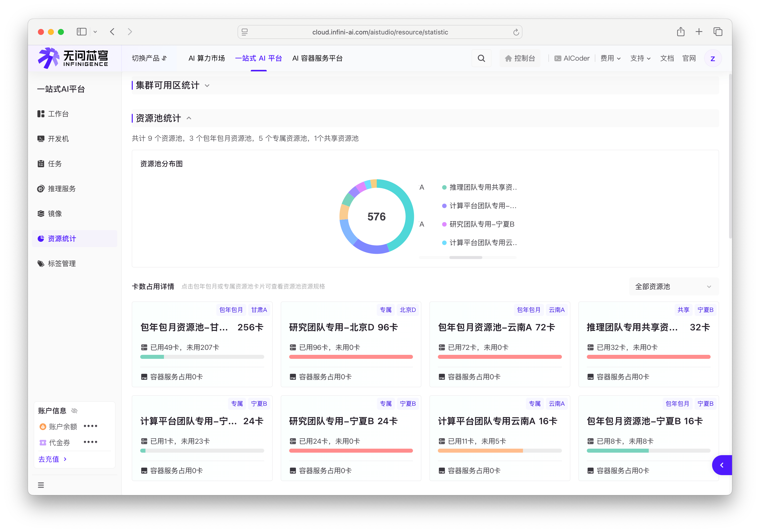
Task: Click the search magnifier icon
Action: (481, 58)
